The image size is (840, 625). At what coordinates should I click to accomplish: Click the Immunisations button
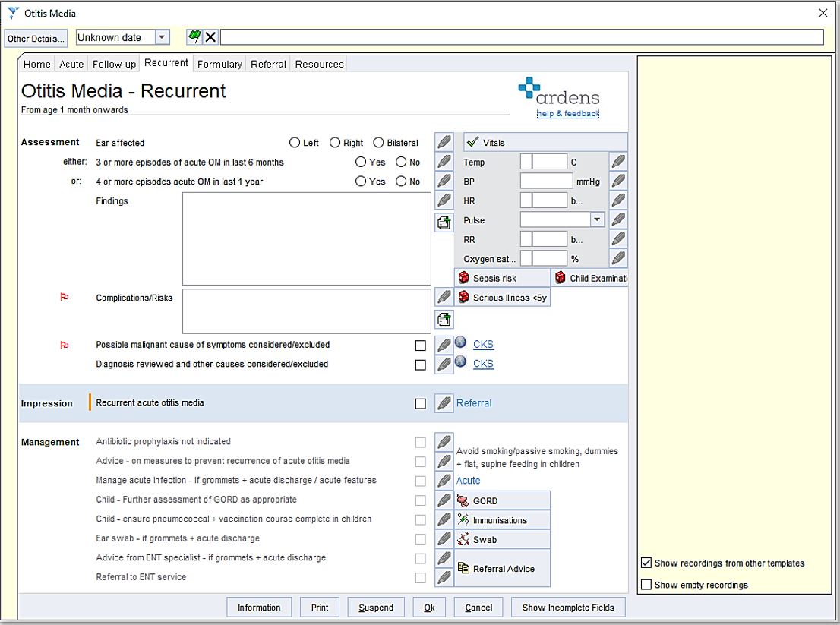pos(503,520)
